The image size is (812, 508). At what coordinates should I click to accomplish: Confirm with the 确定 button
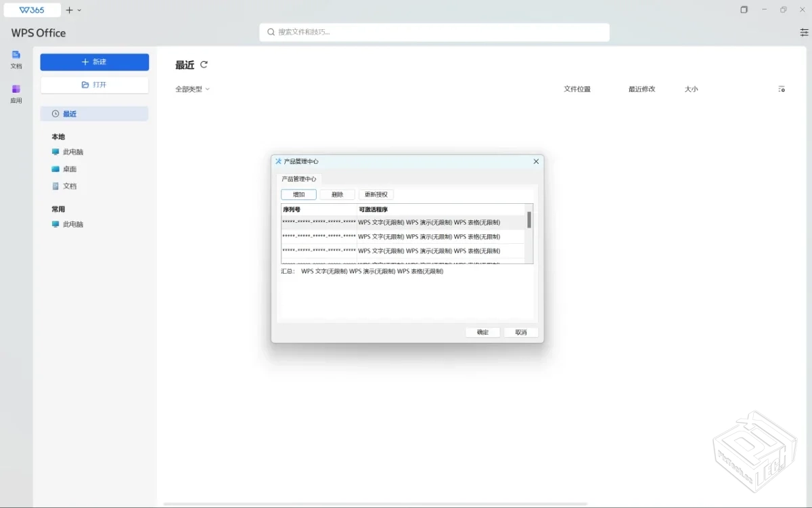click(482, 332)
